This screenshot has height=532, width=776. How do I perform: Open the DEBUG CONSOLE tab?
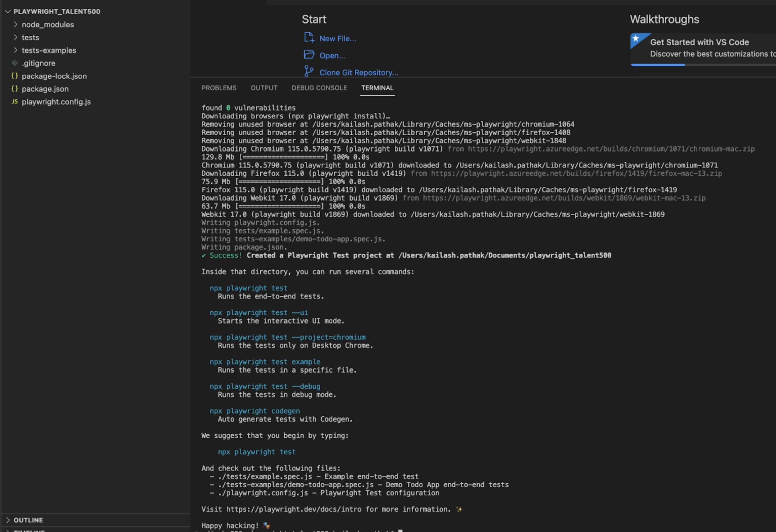pos(319,88)
